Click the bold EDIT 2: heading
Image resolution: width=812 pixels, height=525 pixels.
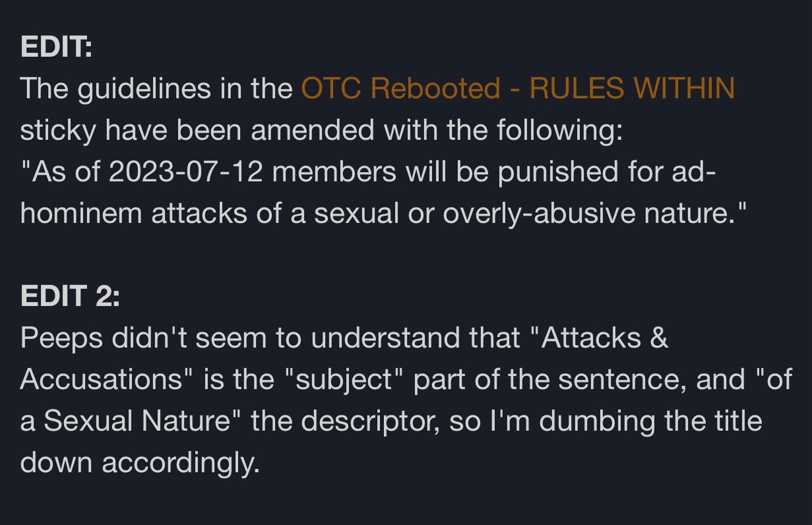point(70,297)
